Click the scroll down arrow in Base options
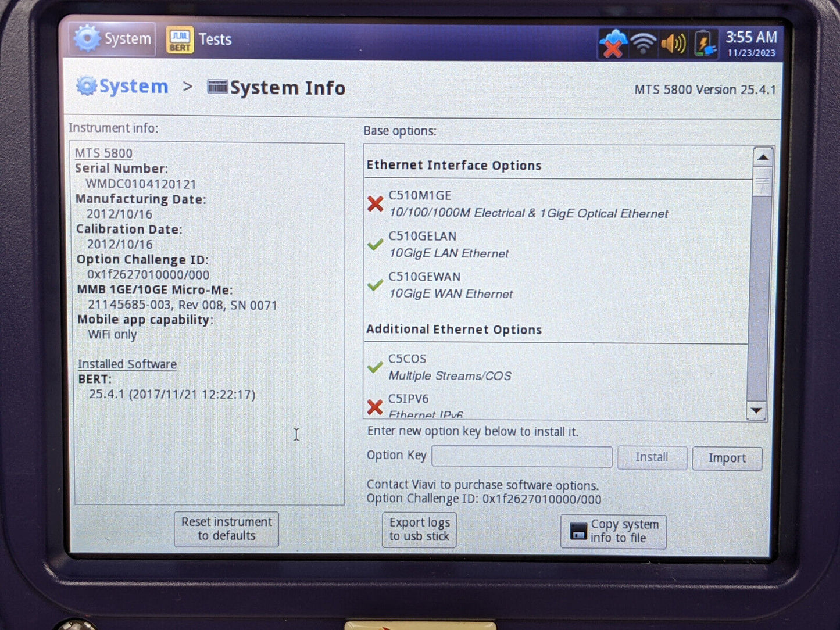 [x=756, y=410]
